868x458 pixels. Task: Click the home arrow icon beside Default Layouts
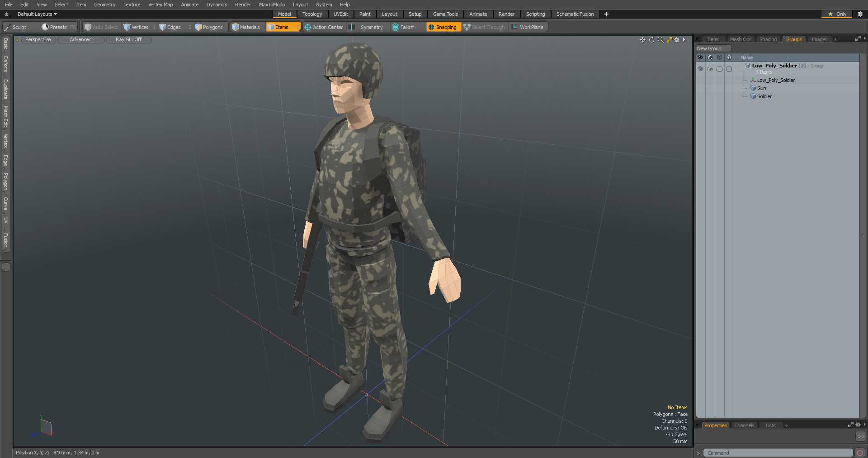(x=7, y=14)
